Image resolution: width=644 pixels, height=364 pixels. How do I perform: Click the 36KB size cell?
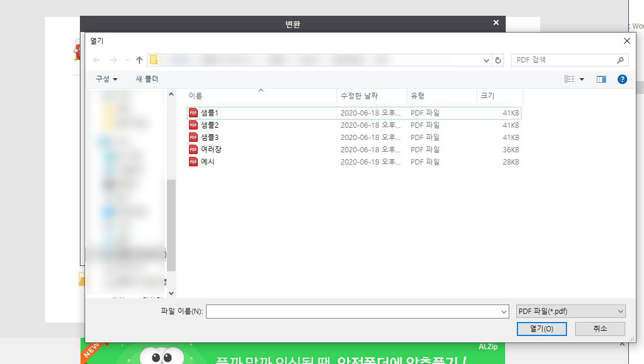click(x=510, y=150)
